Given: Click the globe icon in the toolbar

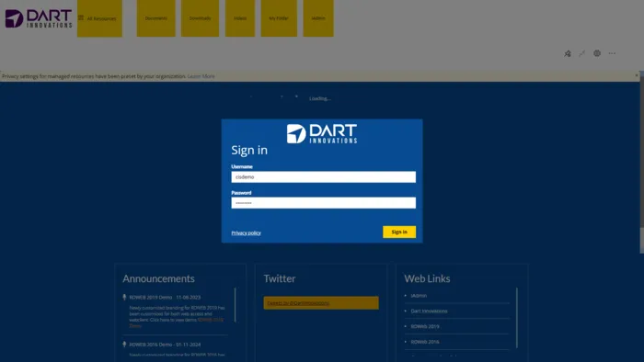Looking at the screenshot, I should coord(597,53).
